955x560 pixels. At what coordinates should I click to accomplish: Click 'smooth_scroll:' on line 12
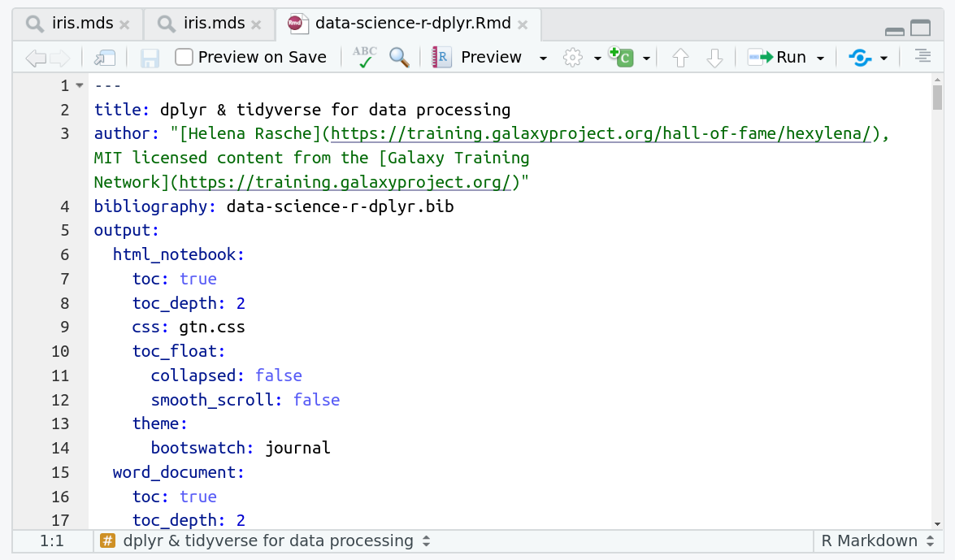(x=217, y=400)
